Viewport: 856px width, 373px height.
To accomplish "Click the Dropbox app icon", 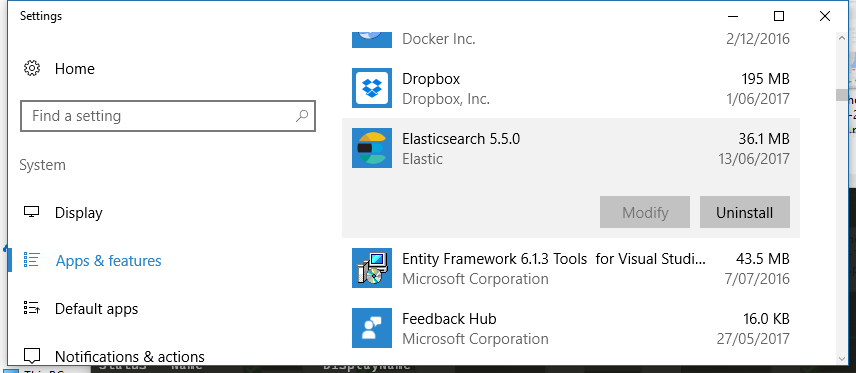I will coord(372,88).
